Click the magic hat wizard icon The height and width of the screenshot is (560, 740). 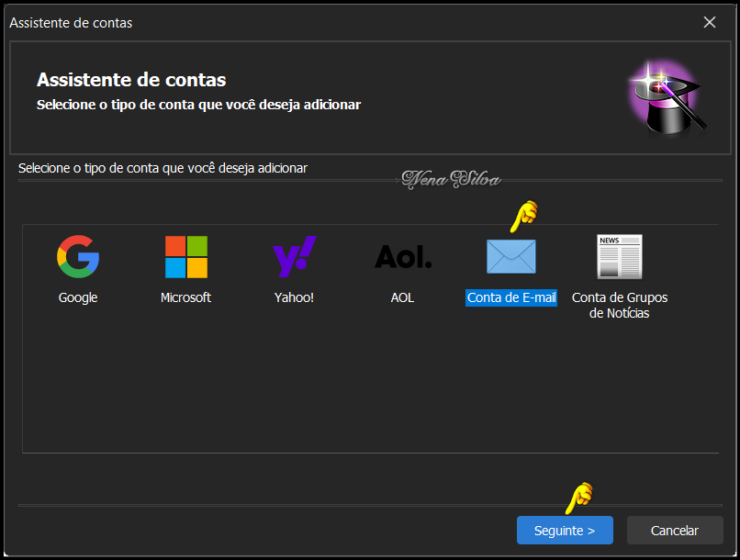coord(663,96)
